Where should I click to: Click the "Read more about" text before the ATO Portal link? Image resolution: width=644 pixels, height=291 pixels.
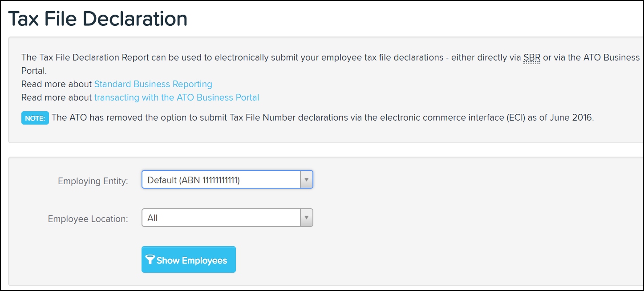(x=57, y=97)
